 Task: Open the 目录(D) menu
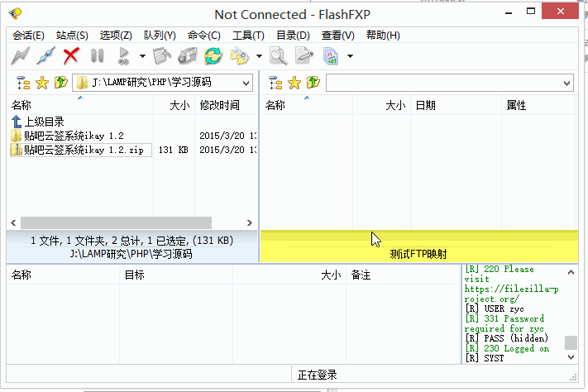(x=293, y=36)
